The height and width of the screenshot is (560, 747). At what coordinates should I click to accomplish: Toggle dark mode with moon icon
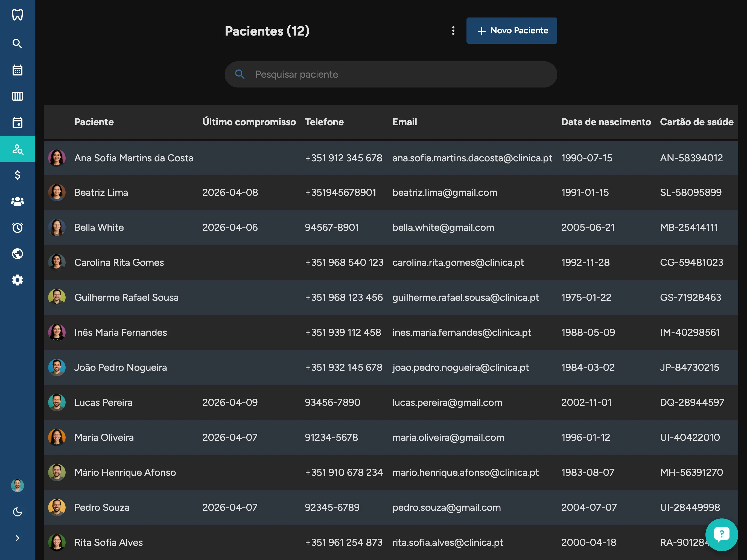pos(17,512)
